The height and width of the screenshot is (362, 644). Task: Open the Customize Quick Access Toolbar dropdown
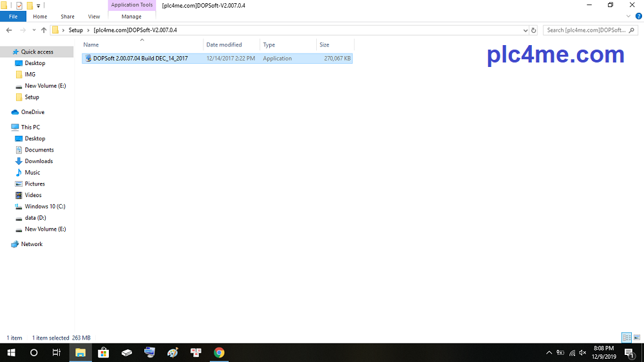click(38, 6)
